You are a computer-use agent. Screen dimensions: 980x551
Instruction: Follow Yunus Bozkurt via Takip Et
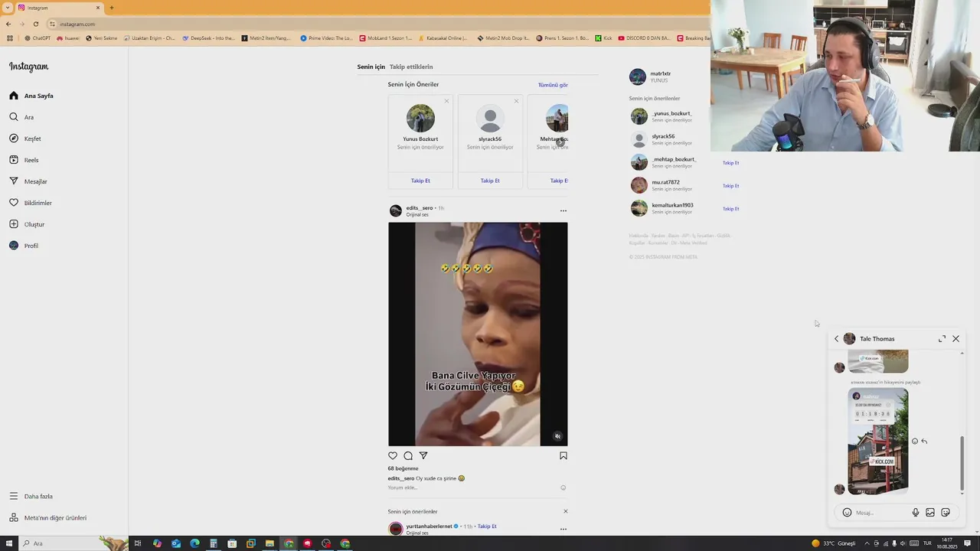pyautogui.click(x=420, y=181)
